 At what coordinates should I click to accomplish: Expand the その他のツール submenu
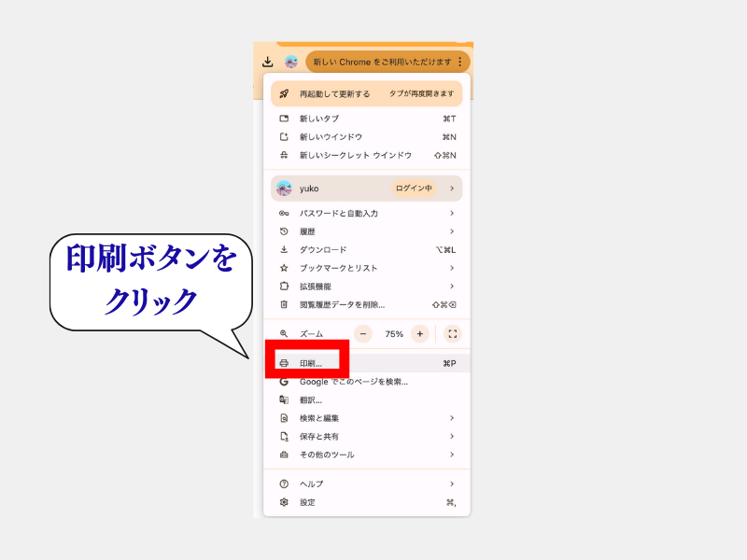pyautogui.click(x=451, y=455)
